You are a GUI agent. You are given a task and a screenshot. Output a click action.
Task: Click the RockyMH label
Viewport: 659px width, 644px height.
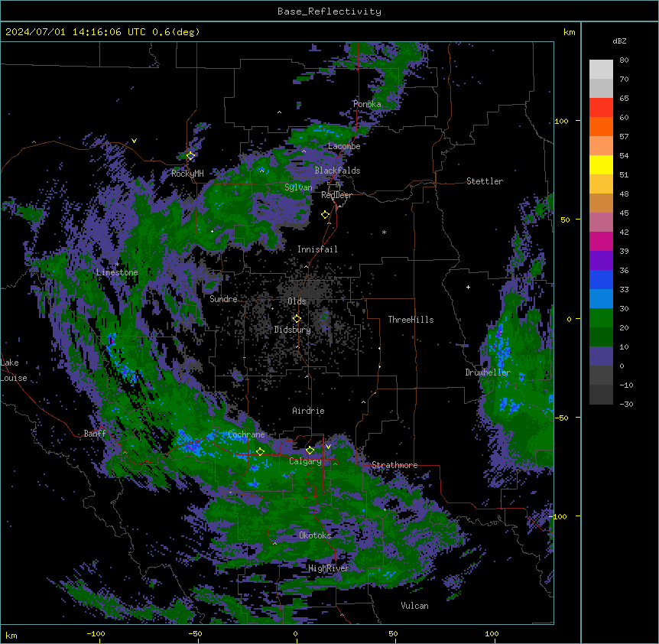pyautogui.click(x=187, y=173)
